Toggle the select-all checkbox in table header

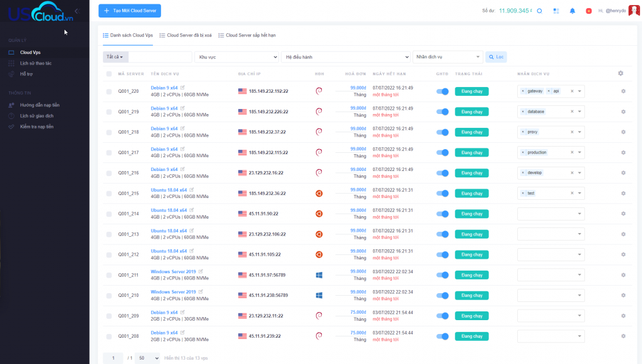(x=109, y=74)
